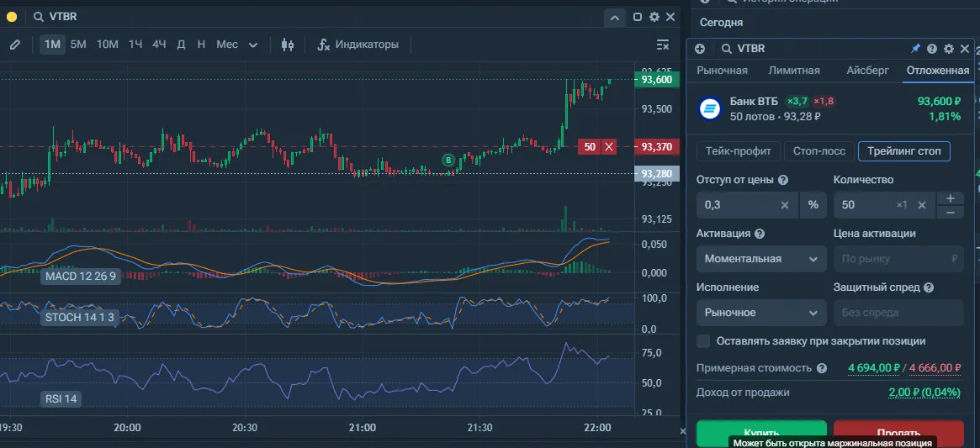Select the Тейк-профит order type
Screen dimensions: 980x448
point(738,151)
